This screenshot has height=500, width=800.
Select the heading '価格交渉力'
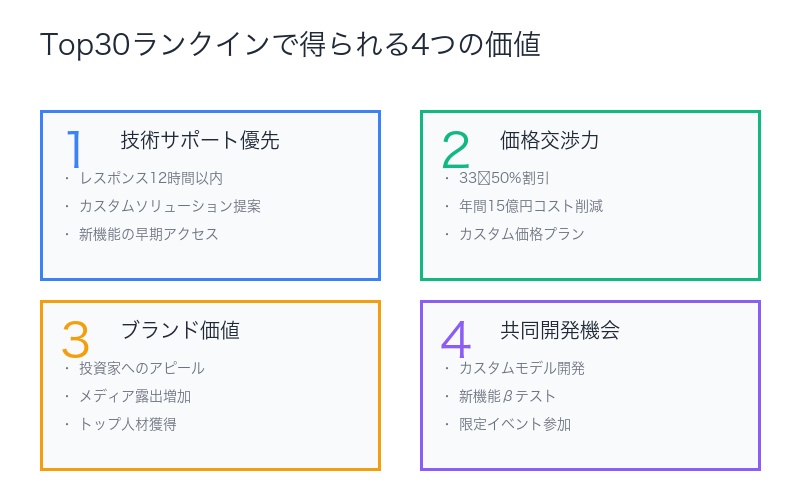pos(550,140)
